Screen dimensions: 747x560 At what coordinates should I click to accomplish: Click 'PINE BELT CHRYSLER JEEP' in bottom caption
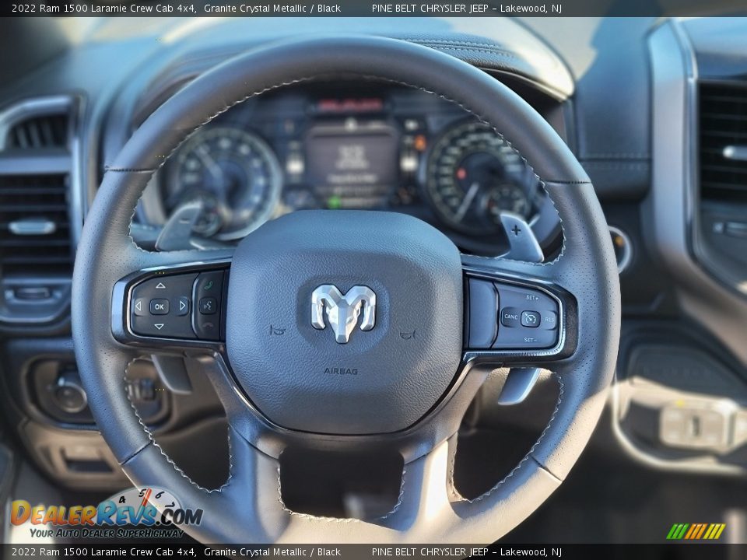point(430,552)
